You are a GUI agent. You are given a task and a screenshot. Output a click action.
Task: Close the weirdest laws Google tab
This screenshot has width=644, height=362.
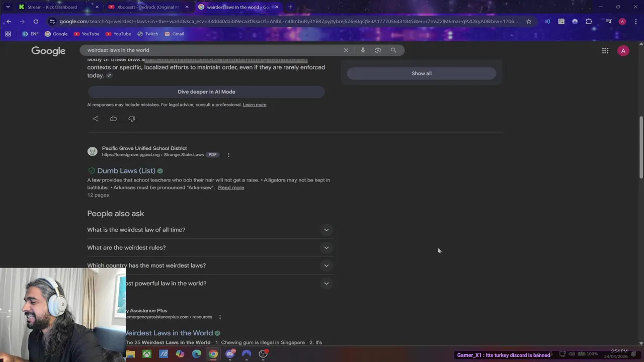[276, 7]
